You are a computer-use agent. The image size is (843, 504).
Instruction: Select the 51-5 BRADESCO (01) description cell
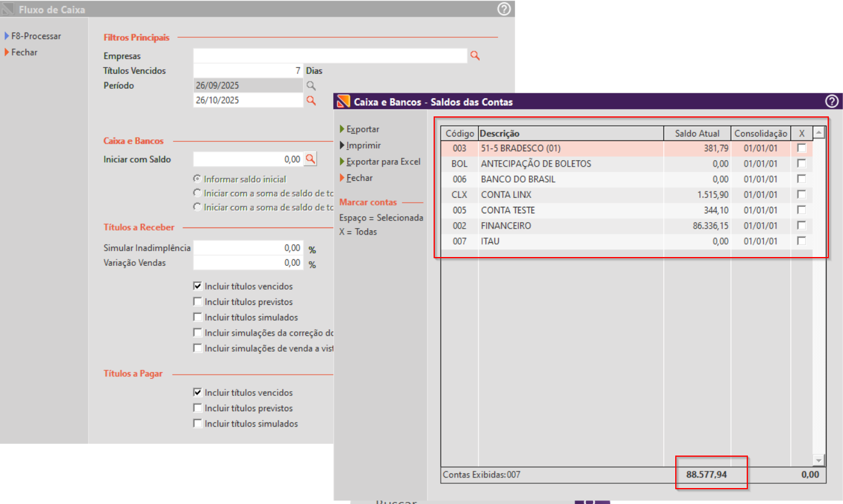(571, 148)
